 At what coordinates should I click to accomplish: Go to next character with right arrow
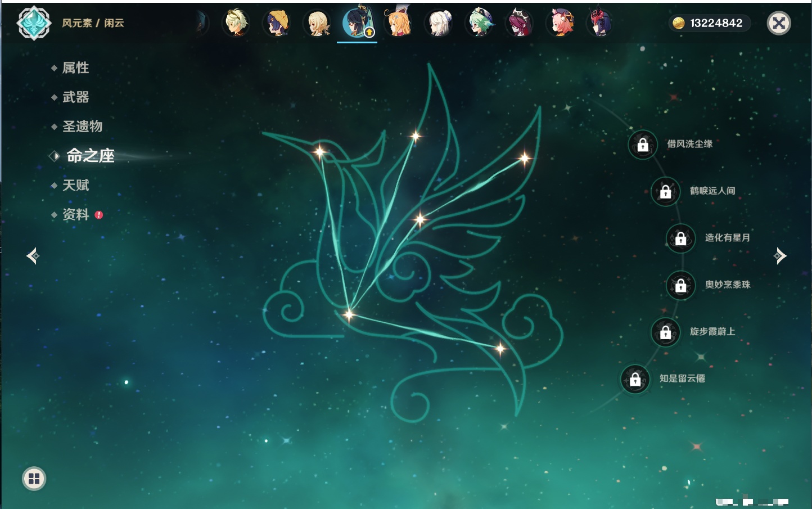click(x=780, y=256)
